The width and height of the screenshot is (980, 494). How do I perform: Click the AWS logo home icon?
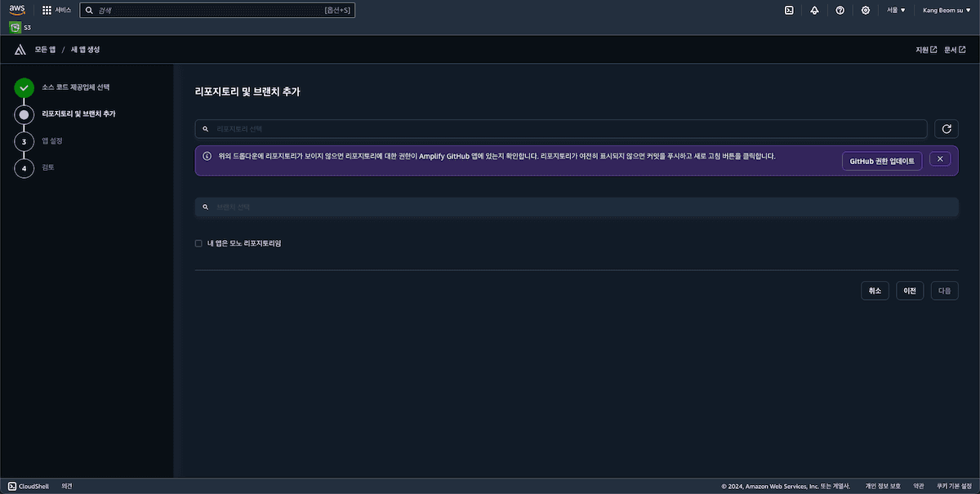point(18,10)
